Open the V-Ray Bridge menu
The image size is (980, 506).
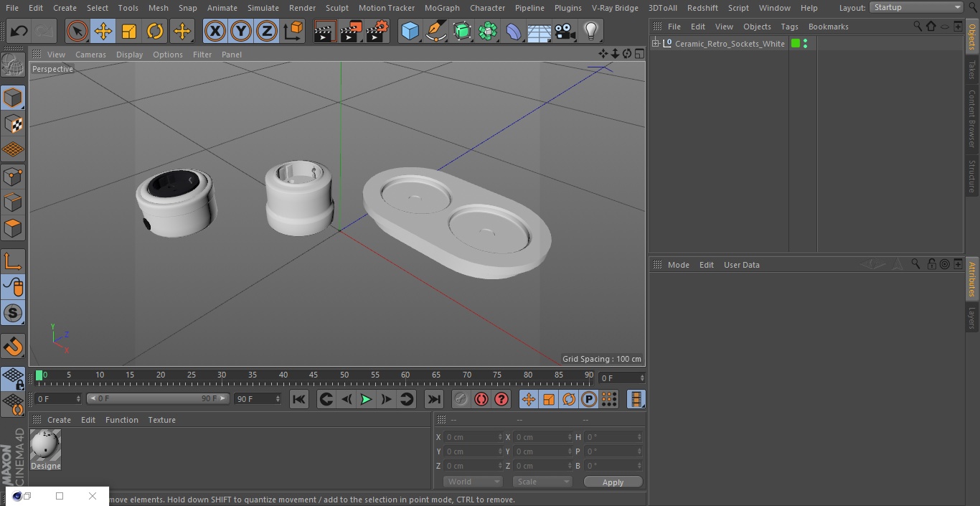615,8
